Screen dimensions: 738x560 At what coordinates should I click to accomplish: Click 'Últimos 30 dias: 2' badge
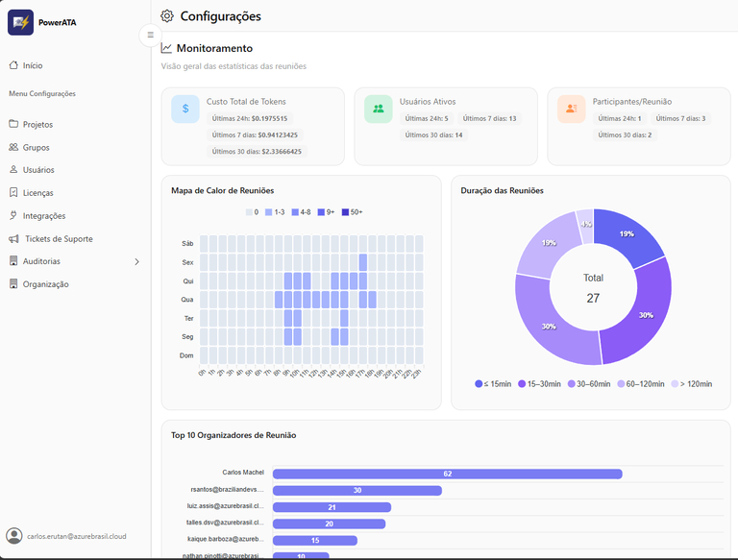click(625, 135)
